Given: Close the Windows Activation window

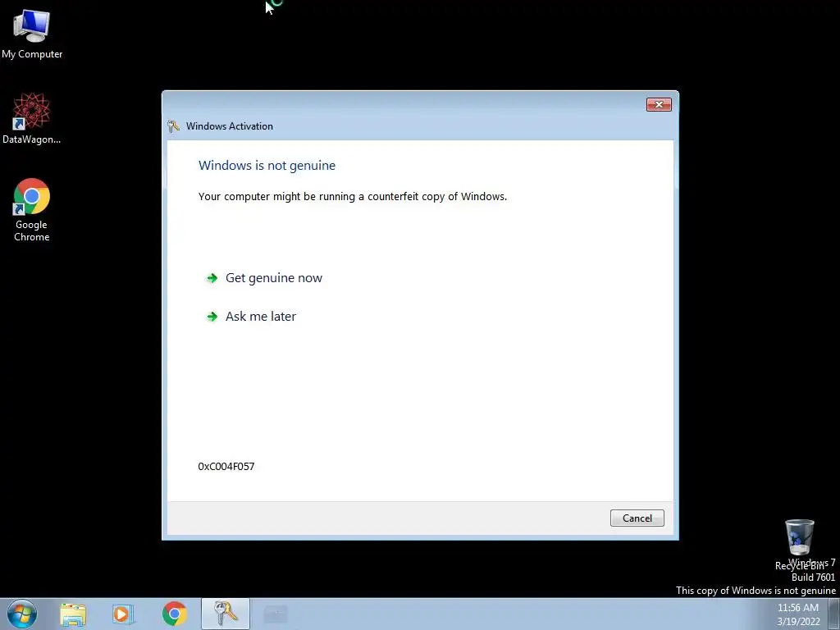Looking at the screenshot, I should pyautogui.click(x=659, y=104).
